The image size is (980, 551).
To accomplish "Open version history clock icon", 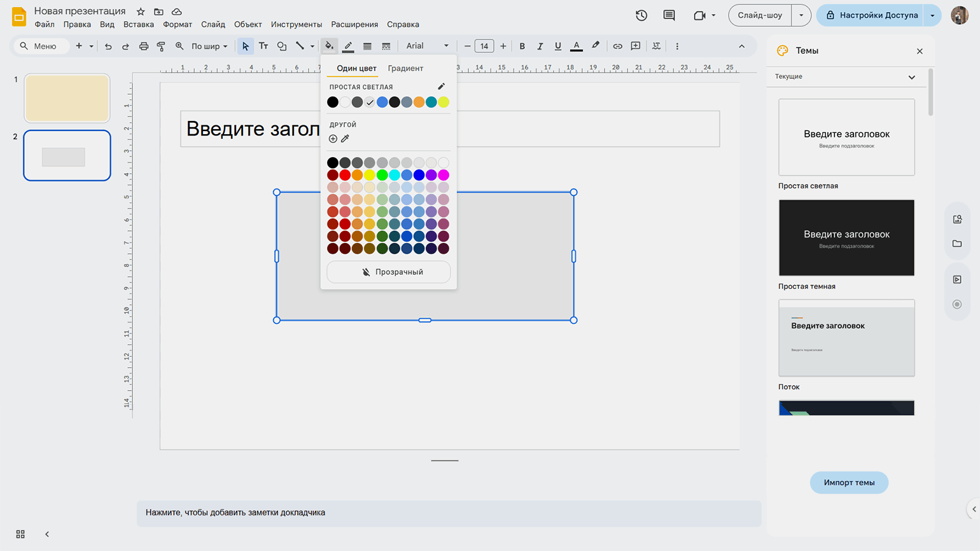I will (x=641, y=15).
